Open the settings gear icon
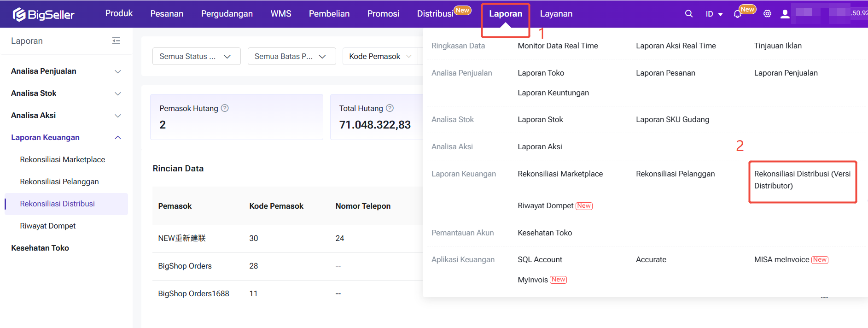This screenshot has width=868, height=328. [767, 14]
